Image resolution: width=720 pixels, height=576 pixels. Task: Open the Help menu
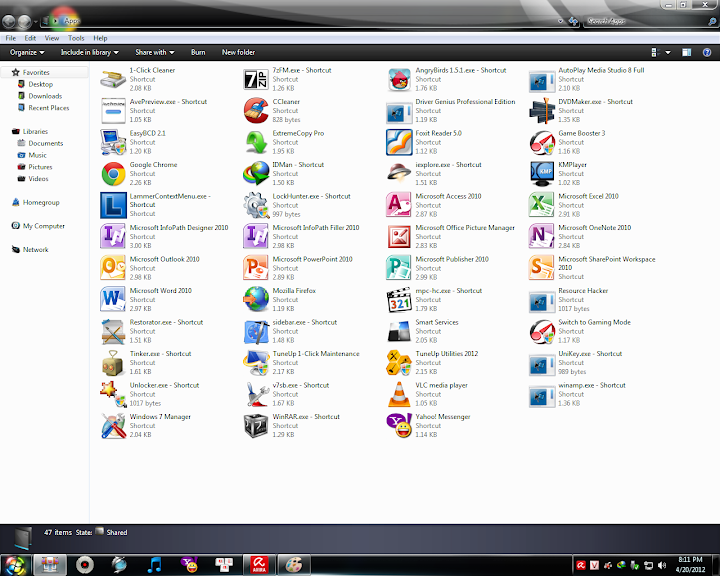[100, 38]
